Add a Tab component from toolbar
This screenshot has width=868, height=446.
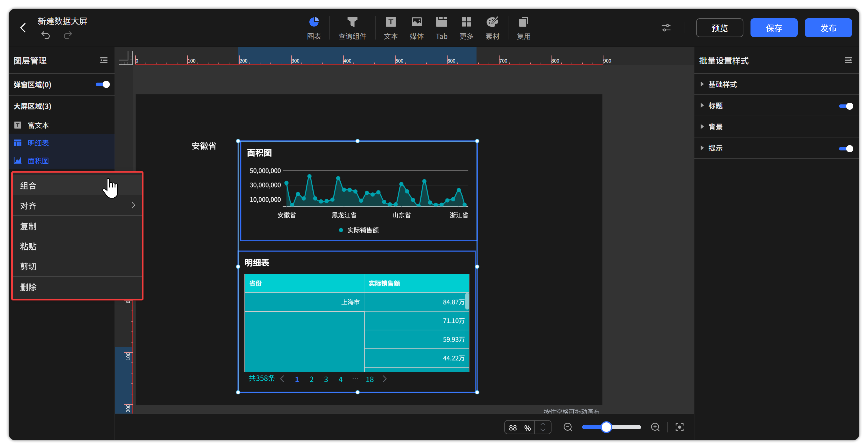pyautogui.click(x=441, y=28)
